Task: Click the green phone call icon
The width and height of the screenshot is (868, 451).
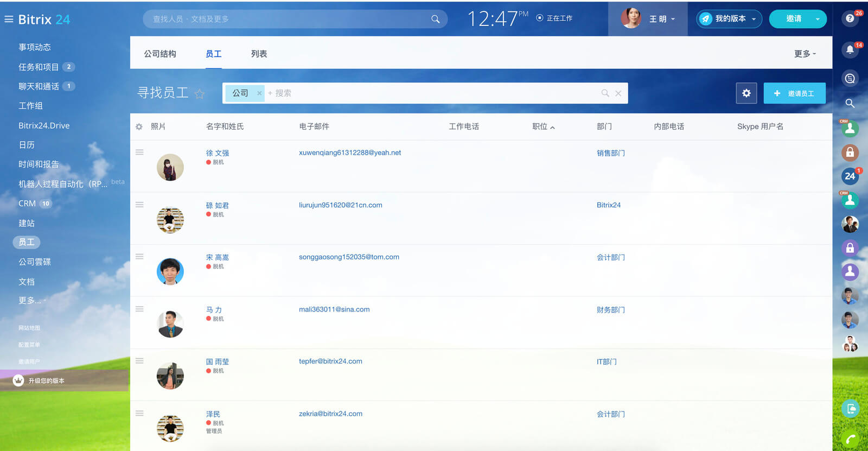Action: pyautogui.click(x=850, y=439)
